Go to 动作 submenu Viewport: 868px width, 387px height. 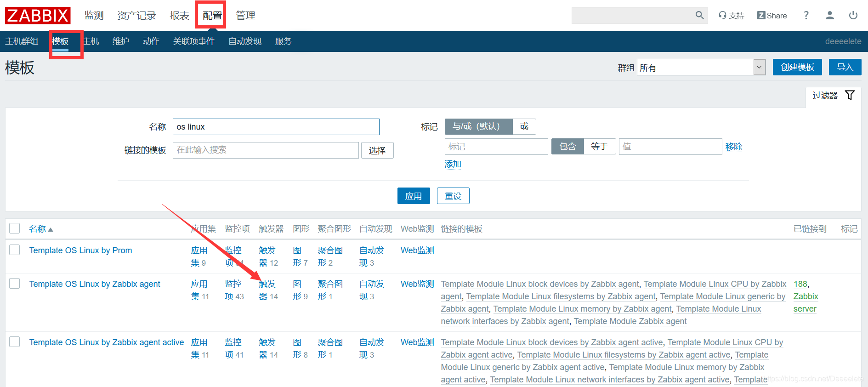pos(151,41)
